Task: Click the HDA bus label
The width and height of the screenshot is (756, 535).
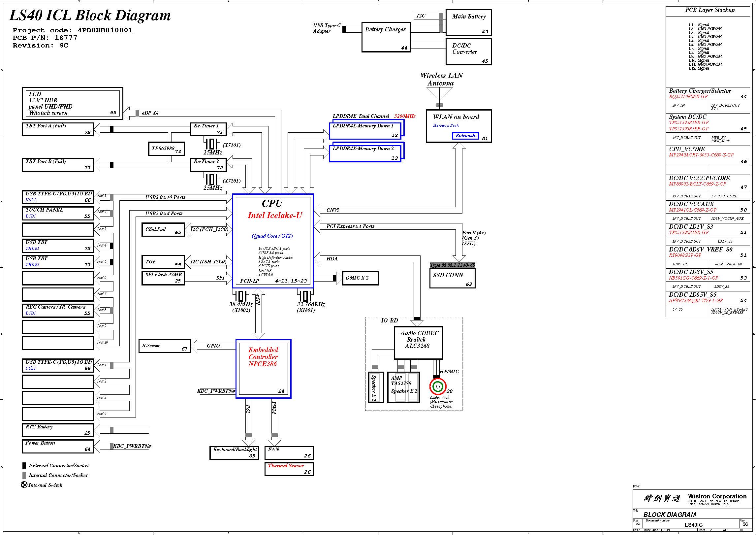Action: coord(332,259)
